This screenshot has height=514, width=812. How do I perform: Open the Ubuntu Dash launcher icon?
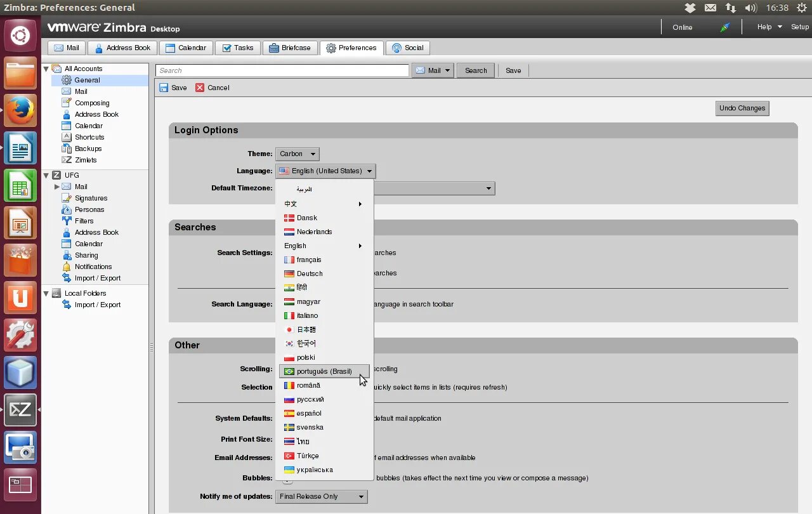(x=20, y=35)
